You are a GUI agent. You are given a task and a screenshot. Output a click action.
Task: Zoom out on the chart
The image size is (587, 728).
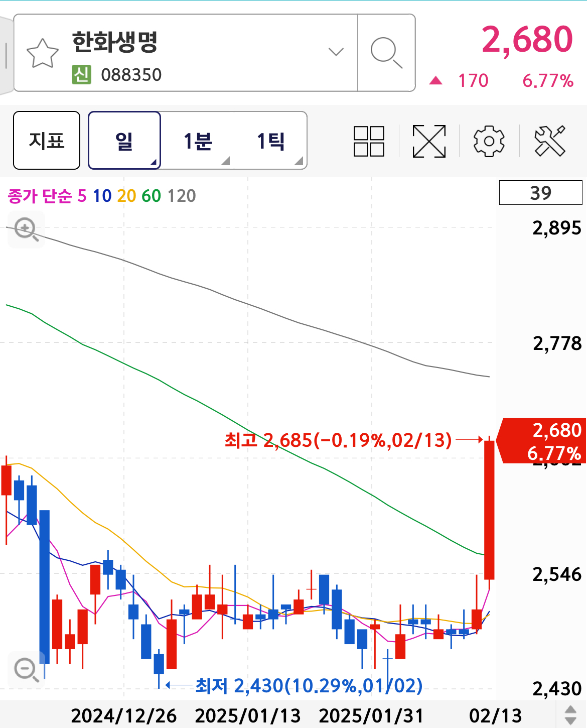click(26, 670)
